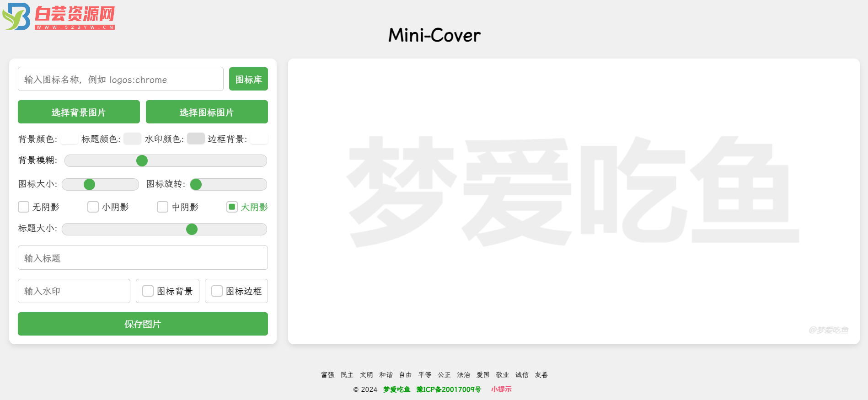Image resolution: width=868 pixels, height=400 pixels.
Task: Click 选择图标图片 button
Action: (207, 112)
